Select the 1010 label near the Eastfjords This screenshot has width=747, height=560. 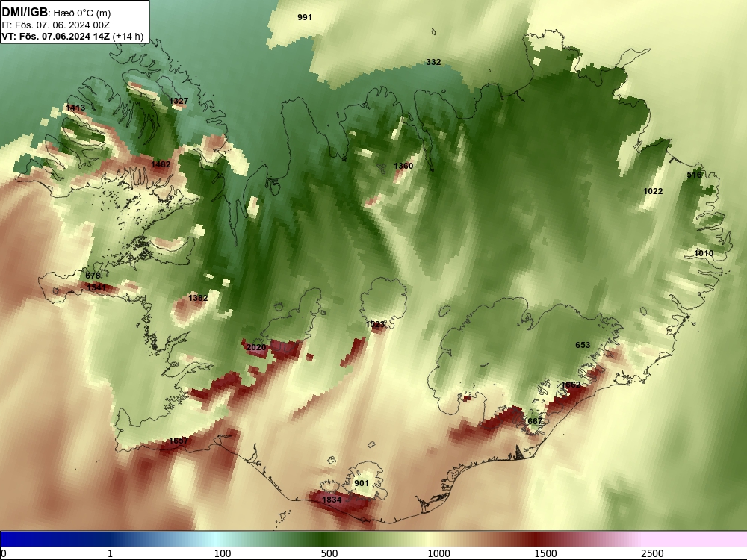[704, 253]
